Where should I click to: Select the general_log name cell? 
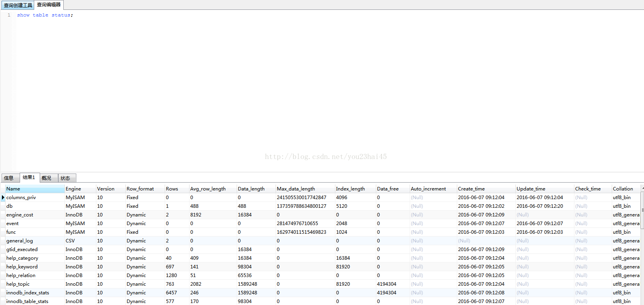pyautogui.click(x=35, y=241)
